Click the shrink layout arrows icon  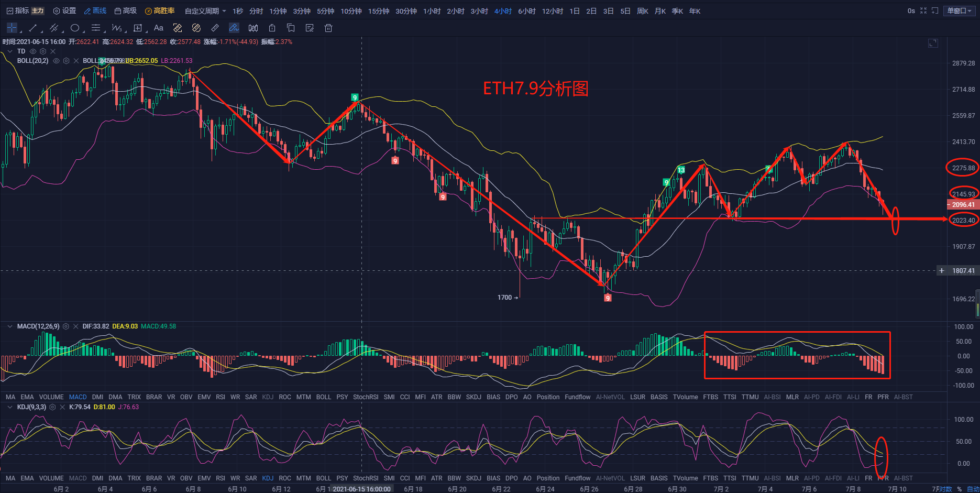923,10
